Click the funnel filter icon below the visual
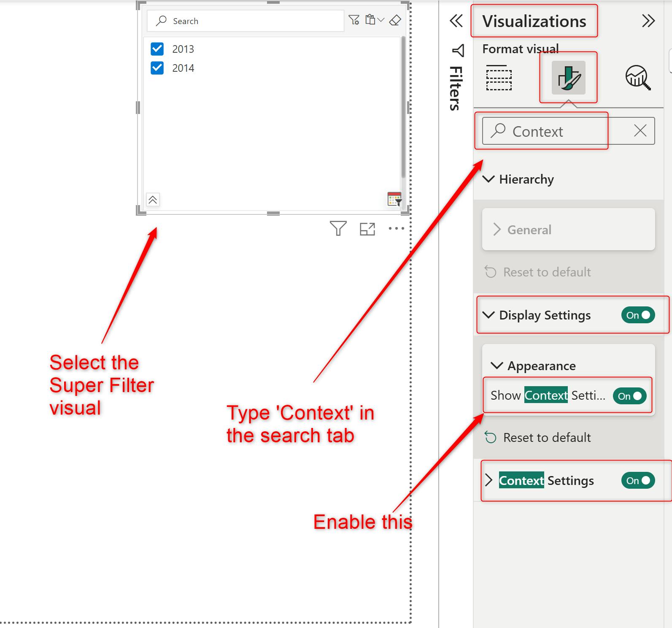Screen dimensions: 672x628 point(338,228)
